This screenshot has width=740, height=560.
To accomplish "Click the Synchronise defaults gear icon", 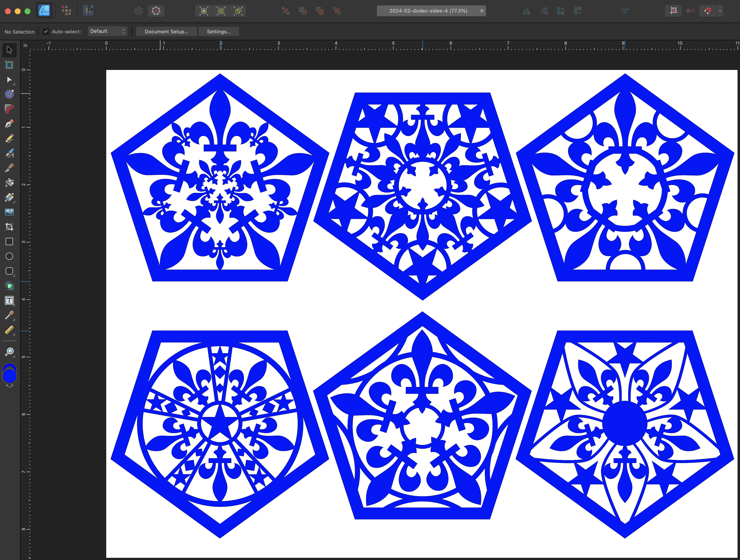I will 139,11.
